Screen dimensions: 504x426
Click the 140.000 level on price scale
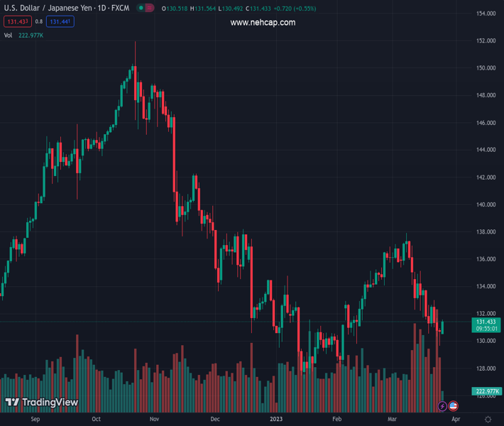click(x=486, y=204)
